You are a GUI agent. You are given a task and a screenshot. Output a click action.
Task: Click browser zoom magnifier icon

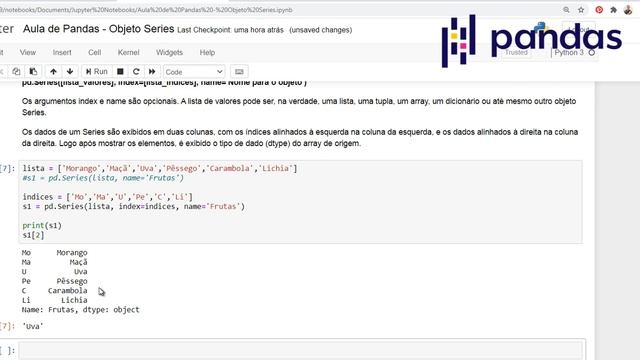point(566,10)
